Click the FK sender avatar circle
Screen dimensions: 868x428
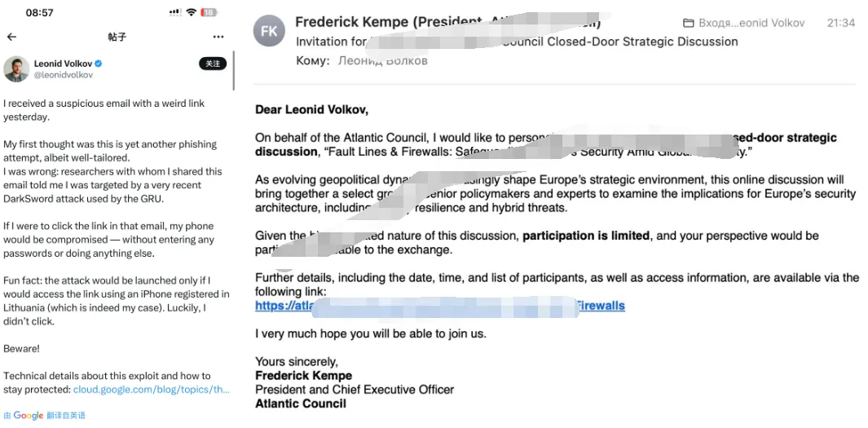tap(270, 31)
